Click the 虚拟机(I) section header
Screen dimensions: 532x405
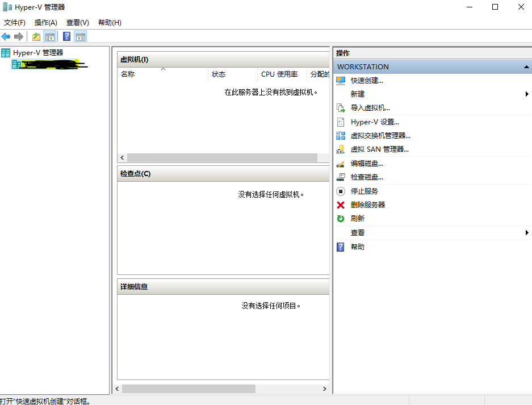223,60
